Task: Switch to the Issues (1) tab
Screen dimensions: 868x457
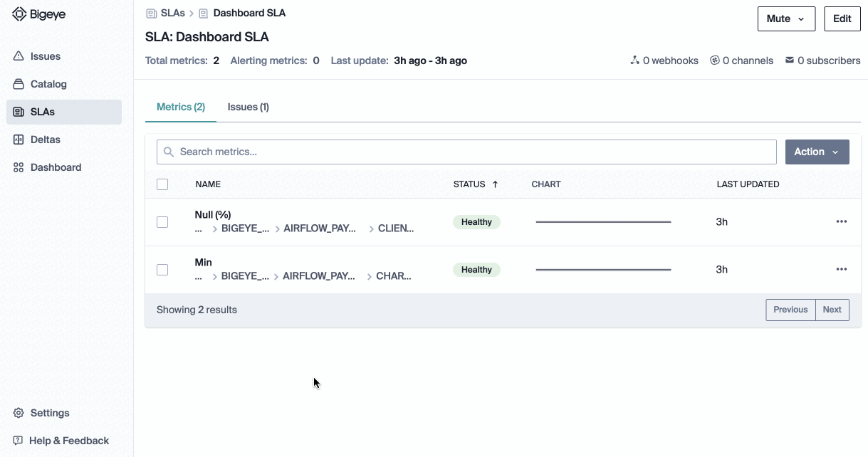Action: (x=249, y=107)
